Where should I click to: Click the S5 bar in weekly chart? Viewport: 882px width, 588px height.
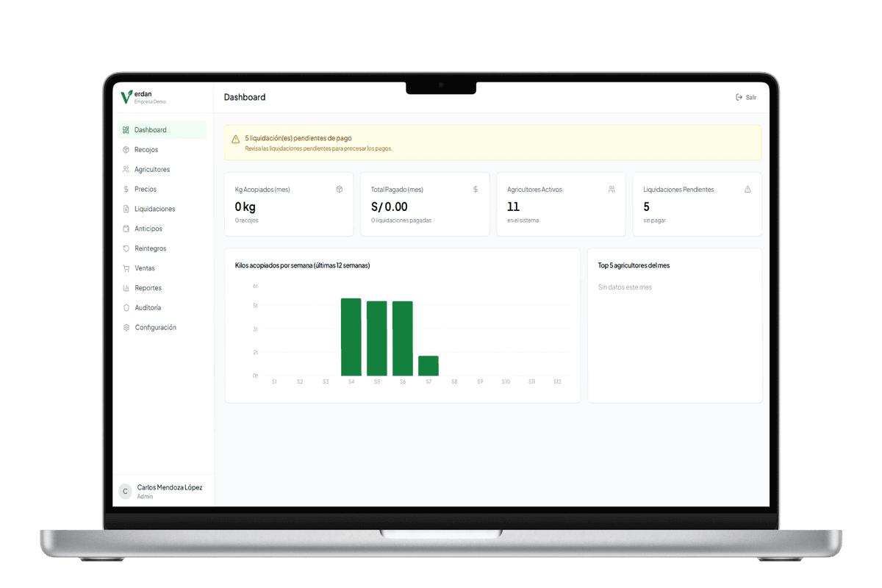point(377,339)
